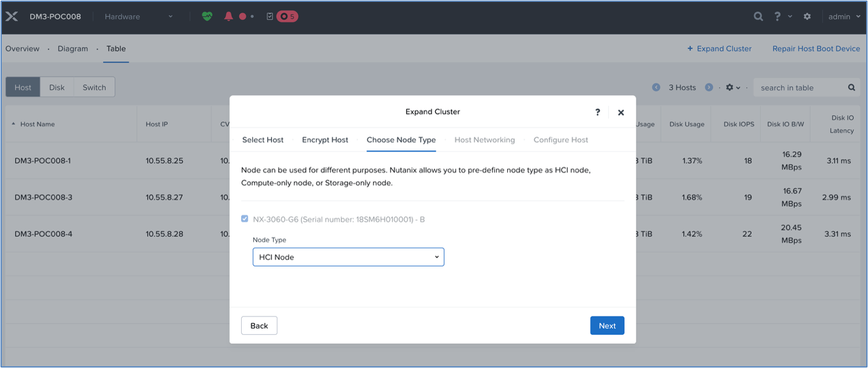
Task: Click host IP 10.55.8.25
Action: [x=164, y=161]
